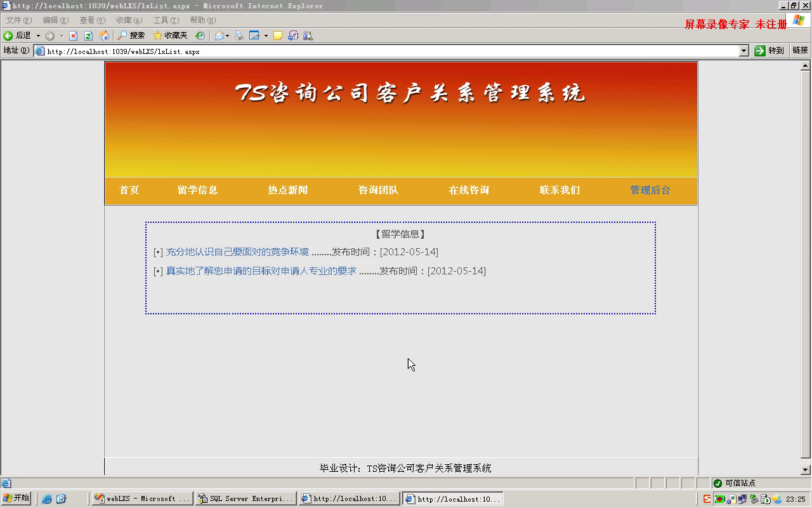The width and height of the screenshot is (812, 508).
Task: Click the 链接 links toolbar label
Action: [x=800, y=50]
